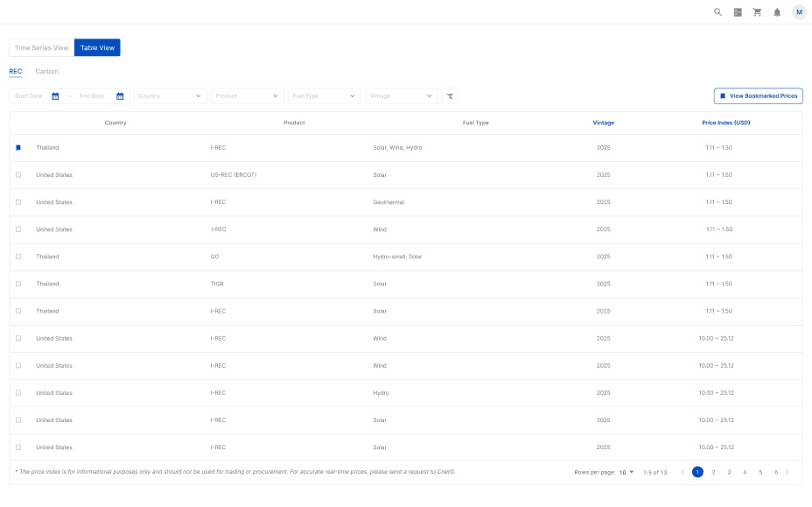This screenshot has height=507, width=812.
Task: Open the shopping cart
Action: tap(757, 12)
